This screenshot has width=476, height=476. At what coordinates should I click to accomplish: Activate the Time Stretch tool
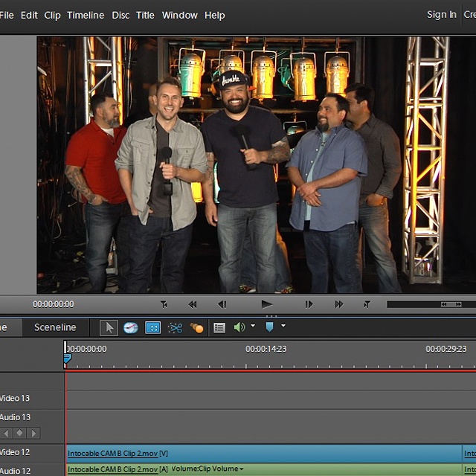point(131,327)
